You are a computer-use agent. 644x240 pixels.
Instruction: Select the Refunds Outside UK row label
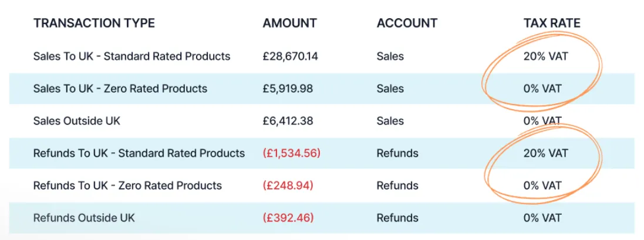pos(84,218)
